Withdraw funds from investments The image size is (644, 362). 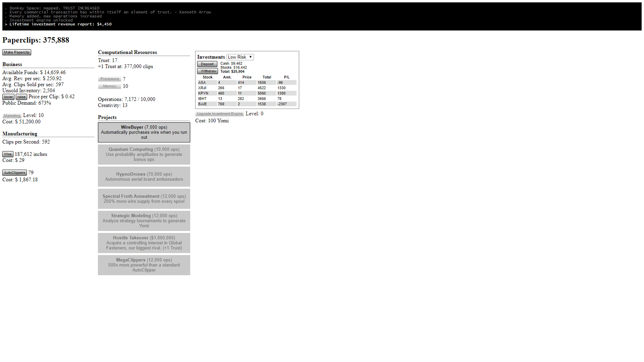(x=207, y=71)
